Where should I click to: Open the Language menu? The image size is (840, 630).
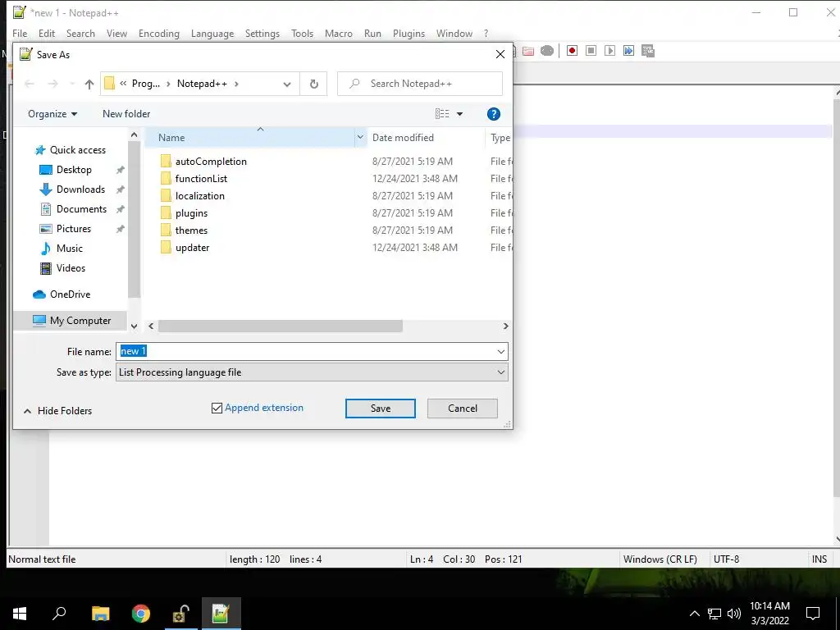point(212,34)
